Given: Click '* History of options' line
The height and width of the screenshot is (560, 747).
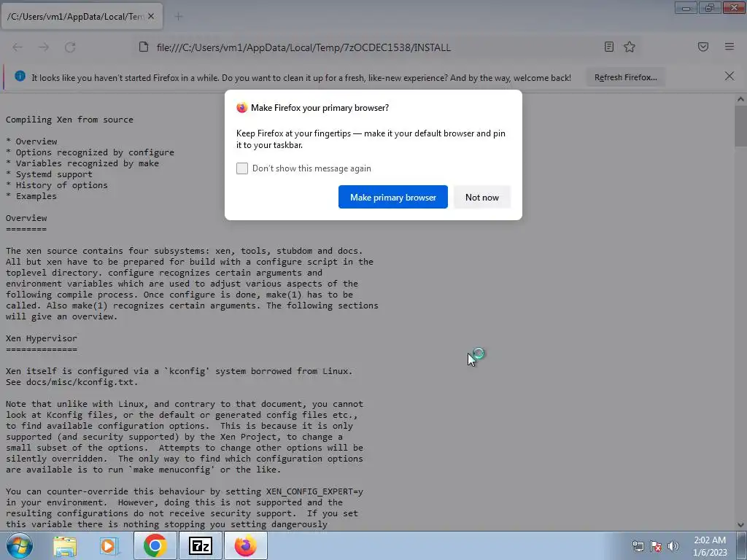Looking at the screenshot, I should pos(57,185).
